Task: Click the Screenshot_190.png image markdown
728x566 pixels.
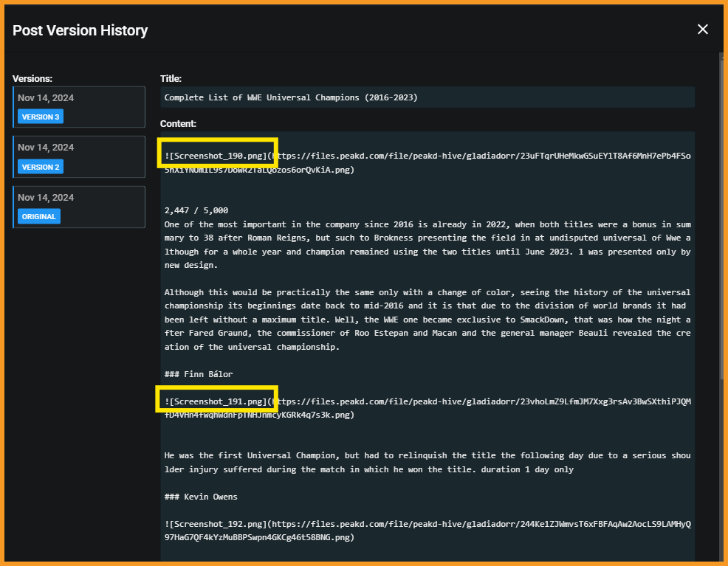Action: [x=427, y=162]
